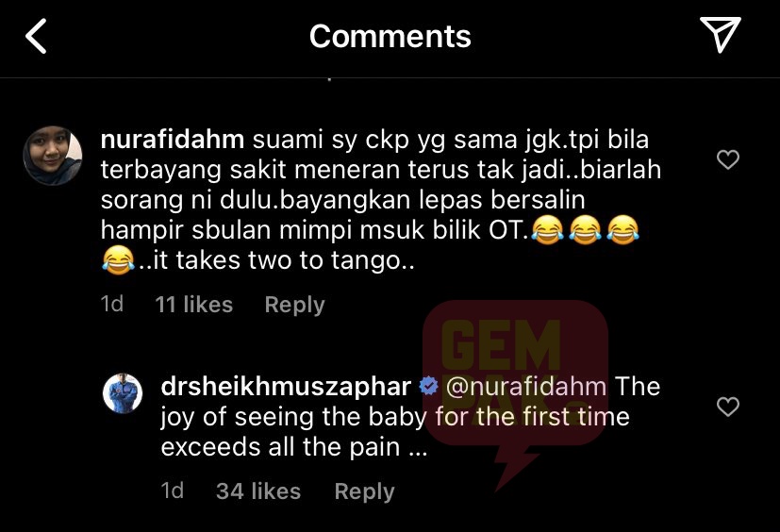View the 11 likes list
This screenshot has height=532, width=780.
pos(194,305)
